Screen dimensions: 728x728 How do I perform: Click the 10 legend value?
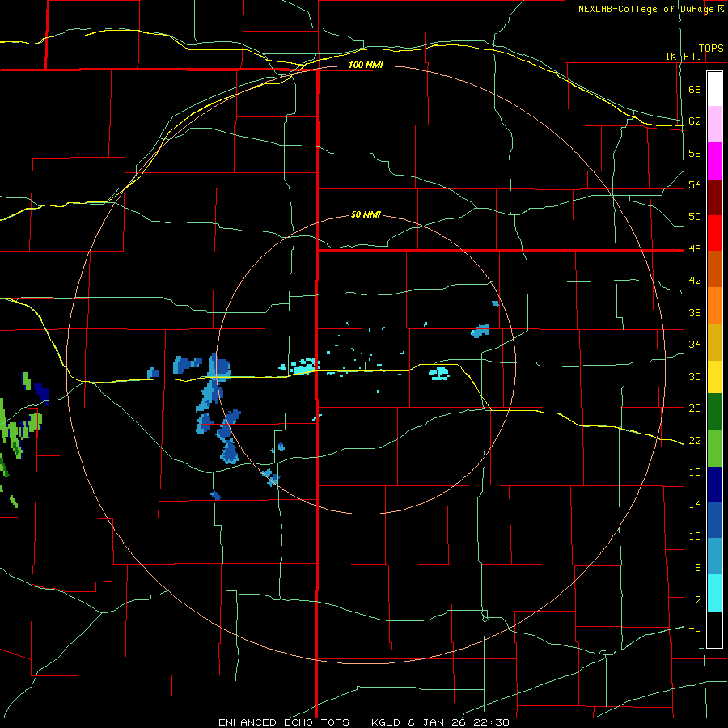click(695, 536)
